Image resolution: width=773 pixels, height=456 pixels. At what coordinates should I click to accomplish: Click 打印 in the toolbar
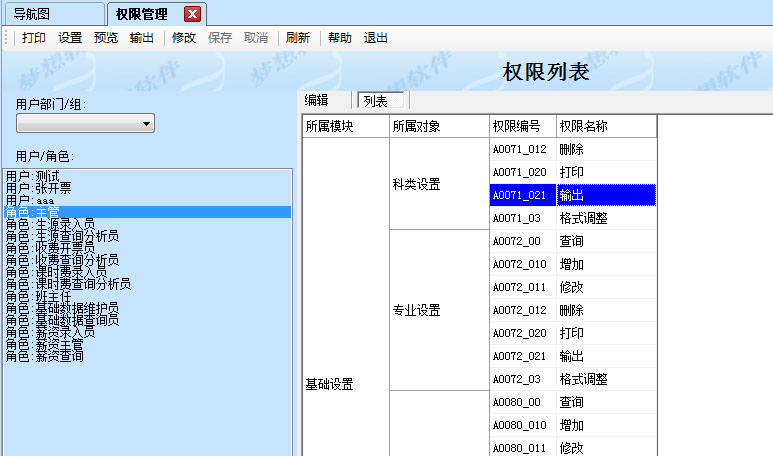coord(34,38)
